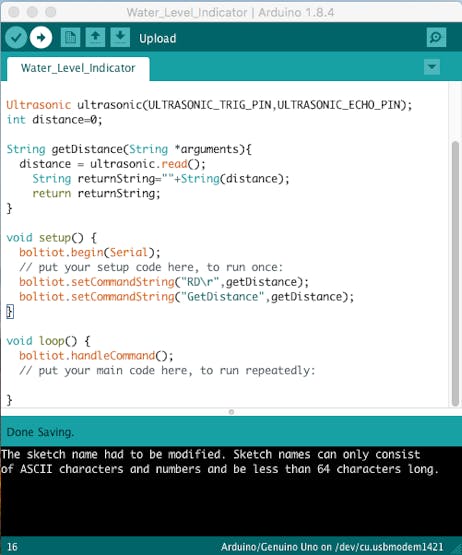This screenshot has width=462, height=555.
Task: Select the Water_Level_Indicator tab
Action: [x=78, y=68]
